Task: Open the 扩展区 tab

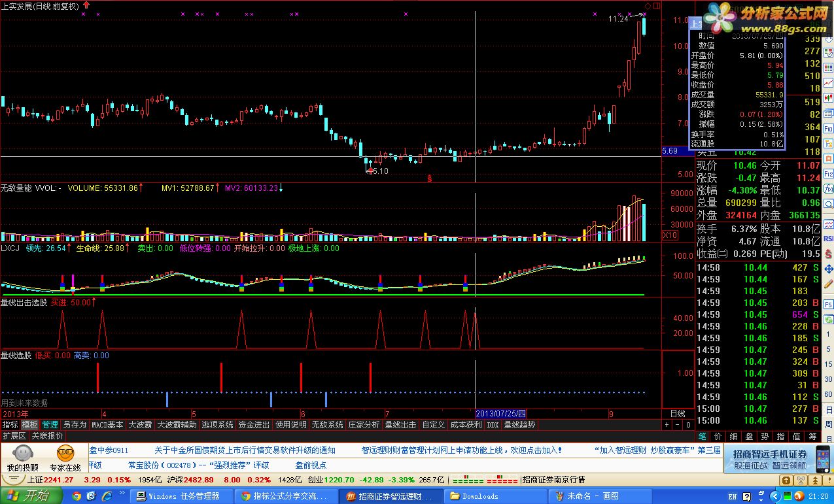Action: [14, 436]
